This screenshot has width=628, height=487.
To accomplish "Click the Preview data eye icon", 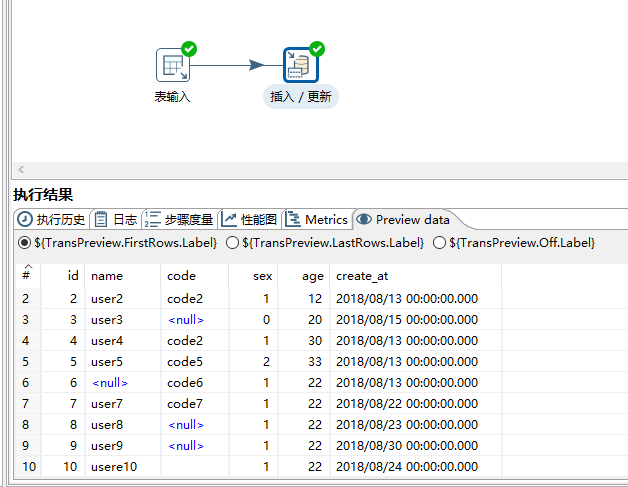I will pyautogui.click(x=364, y=219).
